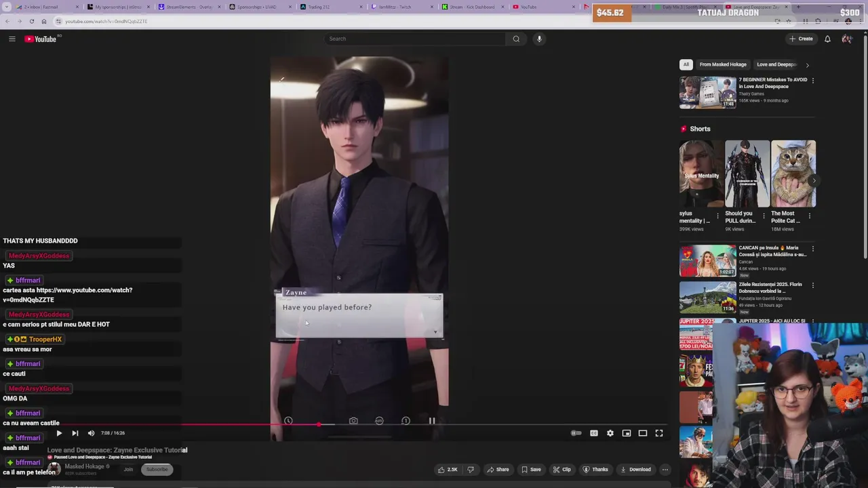Join the Masked Hokage channel membership
Viewport: 868px width, 488px height.
point(128,469)
